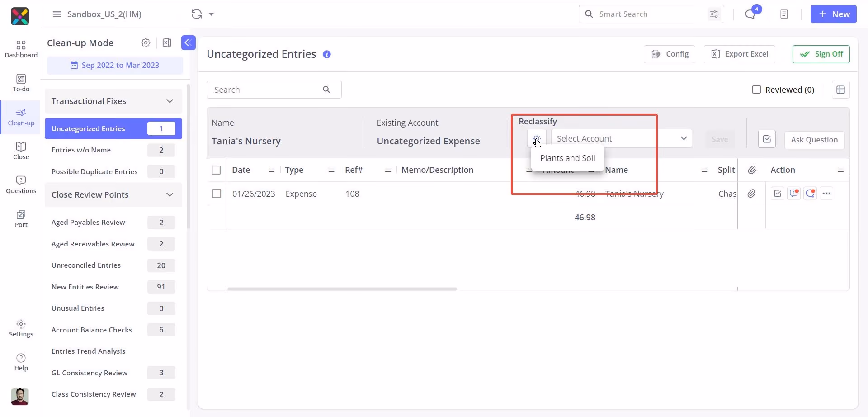Viewport: 868px width, 417px height.
Task: Mark reviewed using the header check icon
Action: click(767, 139)
